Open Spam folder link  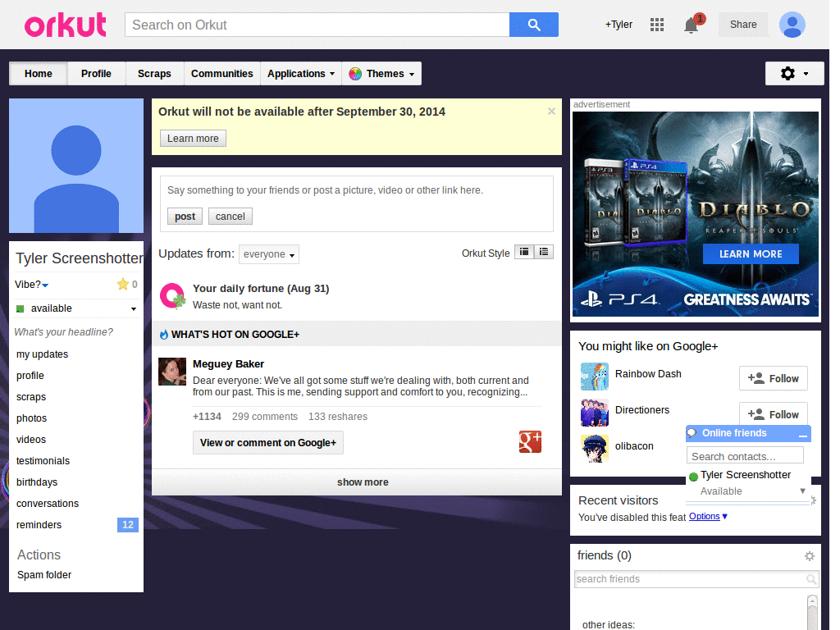click(x=44, y=575)
